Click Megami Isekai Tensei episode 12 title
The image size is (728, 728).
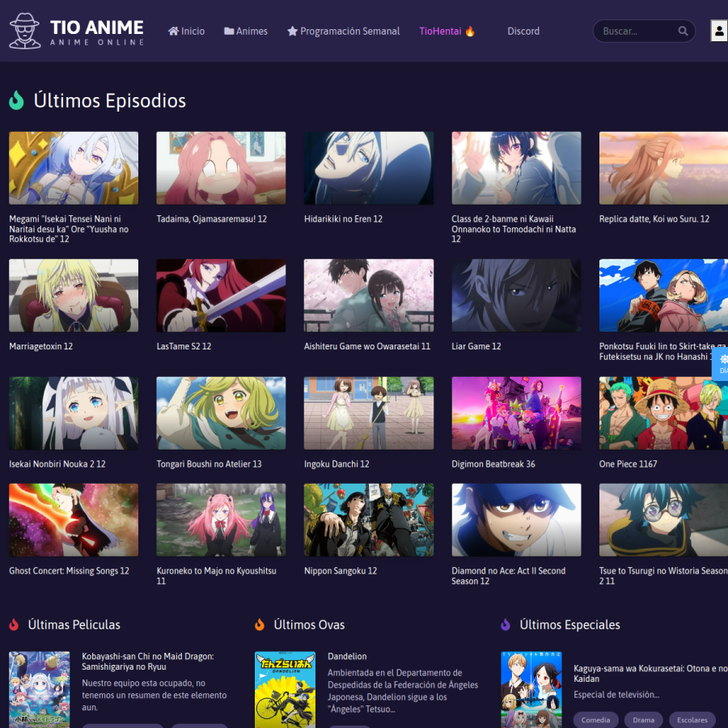[x=69, y=229]
